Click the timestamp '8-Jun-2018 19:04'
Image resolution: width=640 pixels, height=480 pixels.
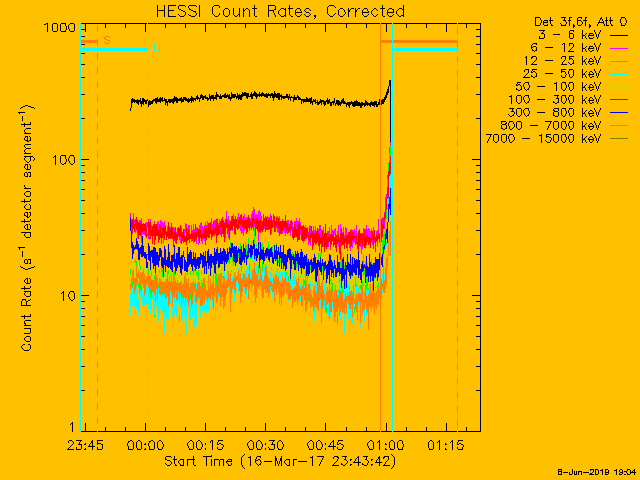tap(596, 472)
